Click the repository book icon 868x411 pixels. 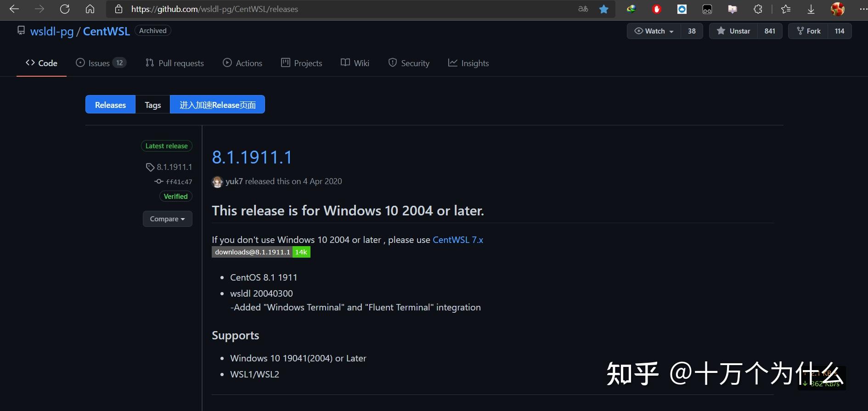[21, 30]
